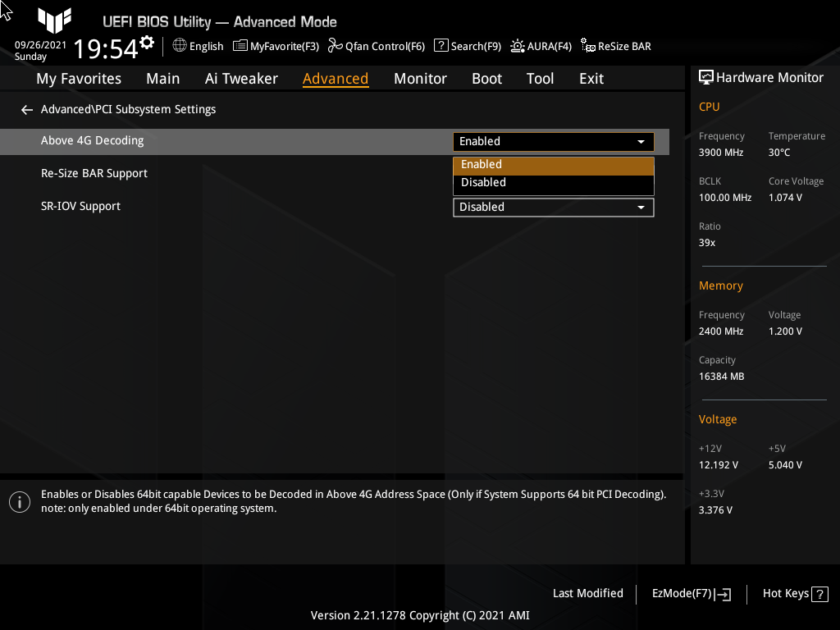Switch to the Boot tab

pyautogui.click(x=486, y=78)
